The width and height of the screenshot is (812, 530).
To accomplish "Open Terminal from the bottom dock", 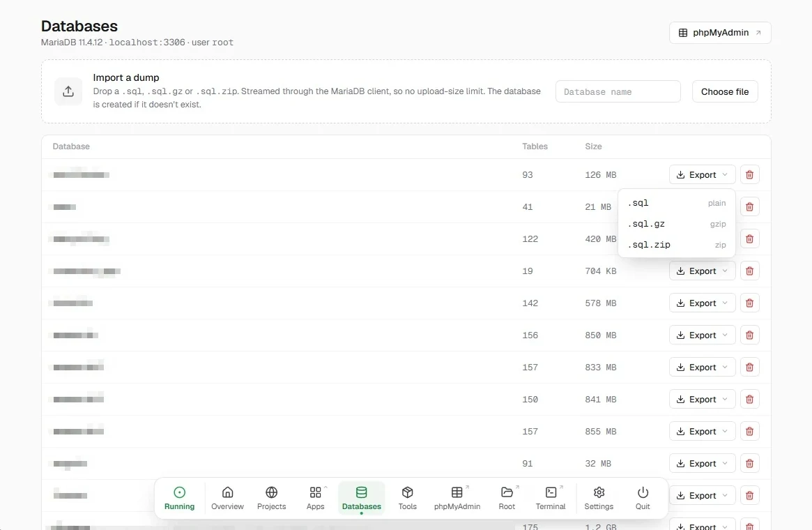I will pos(551,498).
